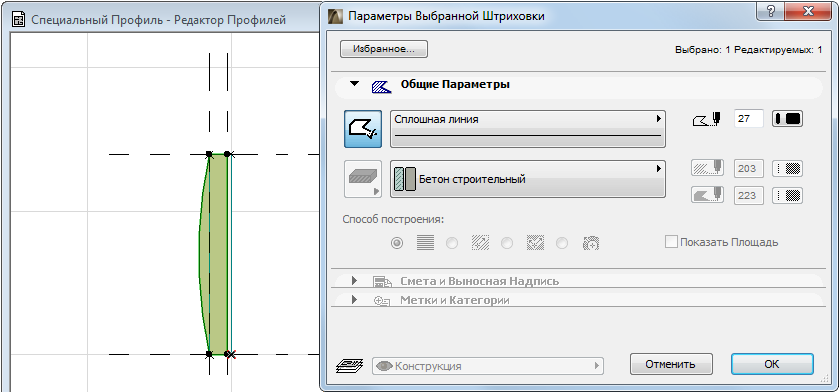Click the Смета и Выносная Надпись panel icon
This screenshot has width=839, height=392.
tap(382, 281)
